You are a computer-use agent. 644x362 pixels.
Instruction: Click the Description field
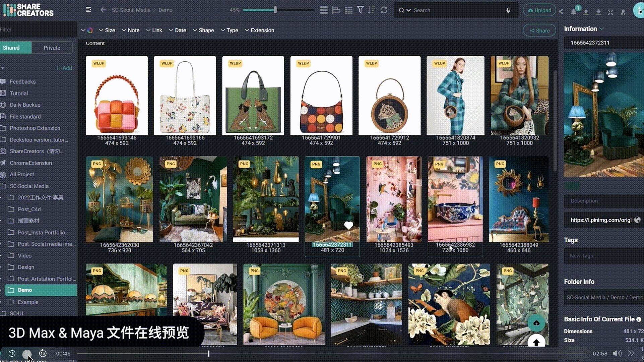click(604, 201)
